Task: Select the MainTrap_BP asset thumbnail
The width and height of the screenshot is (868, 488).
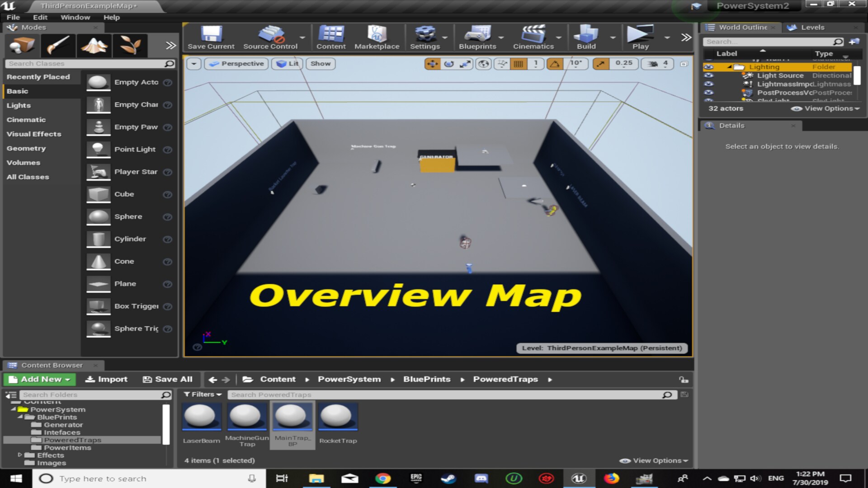Action: click(x=292, y=417)
